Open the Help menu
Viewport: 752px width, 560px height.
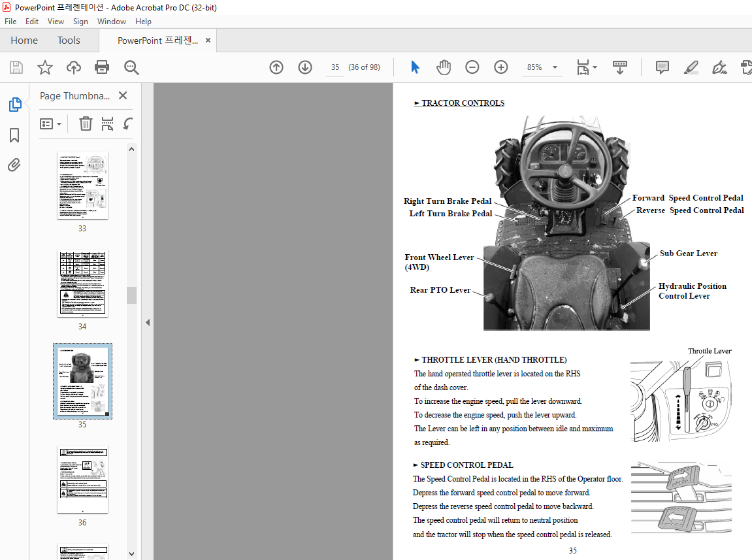(x=143, y=22)
